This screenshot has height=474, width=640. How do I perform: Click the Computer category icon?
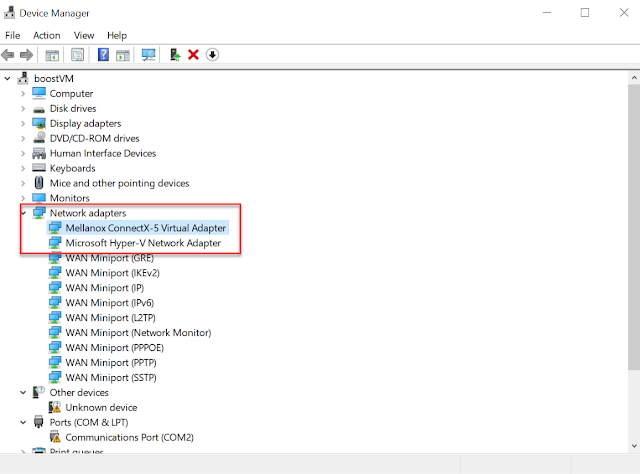pos(39,93)
